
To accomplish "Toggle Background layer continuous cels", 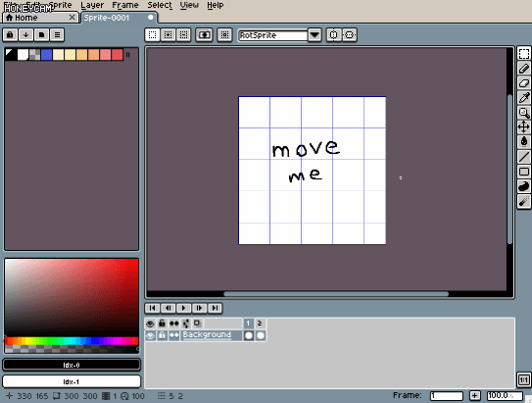I will 173,335.
